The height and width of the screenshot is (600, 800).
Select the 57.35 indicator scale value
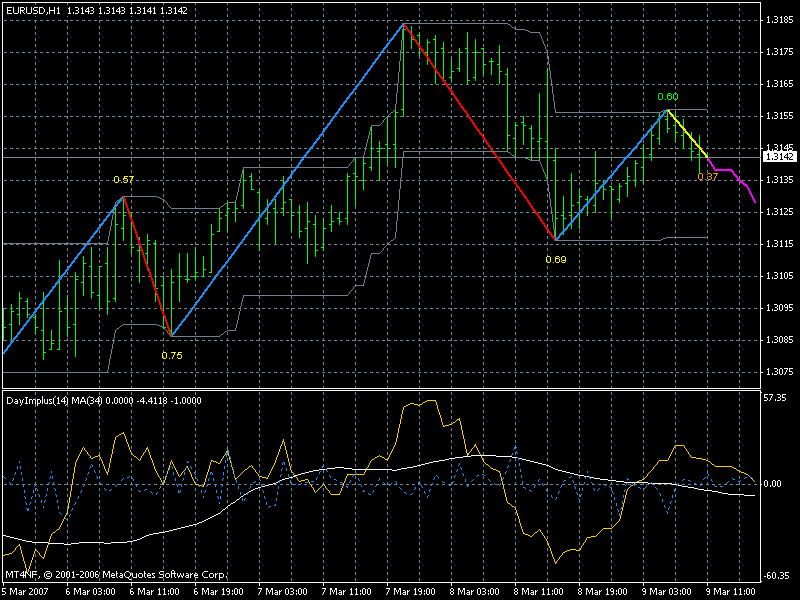(775, 398)
